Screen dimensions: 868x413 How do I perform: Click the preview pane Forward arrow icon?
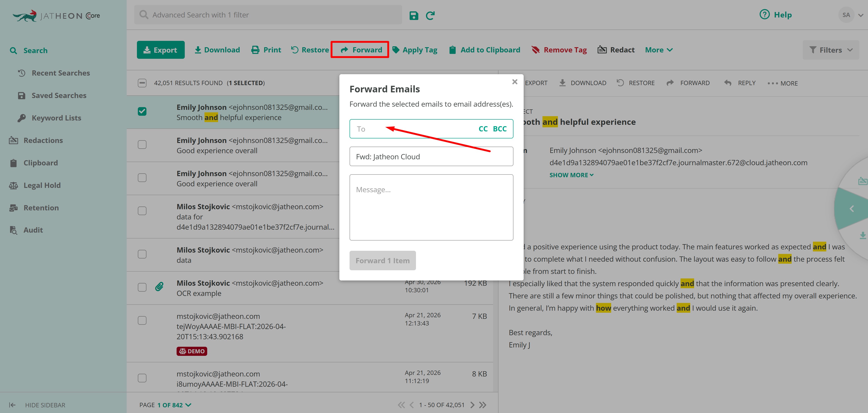point(670,83)
